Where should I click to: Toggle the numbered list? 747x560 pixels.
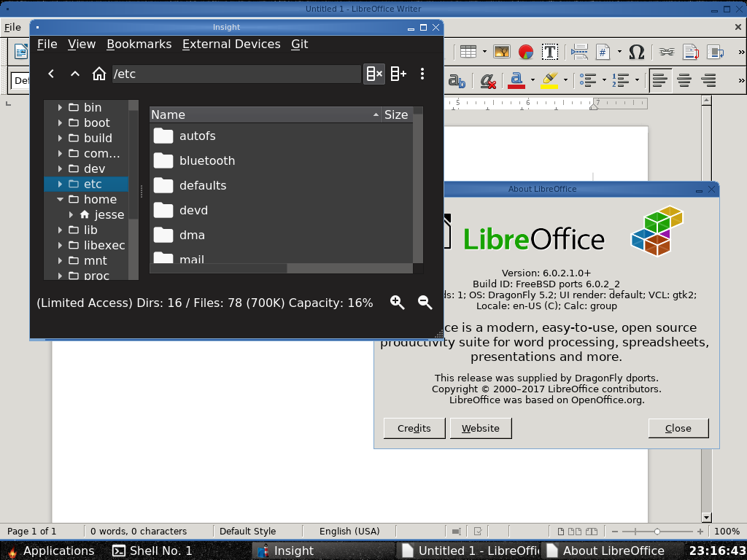pyautogui.click(x=620, y=80)
